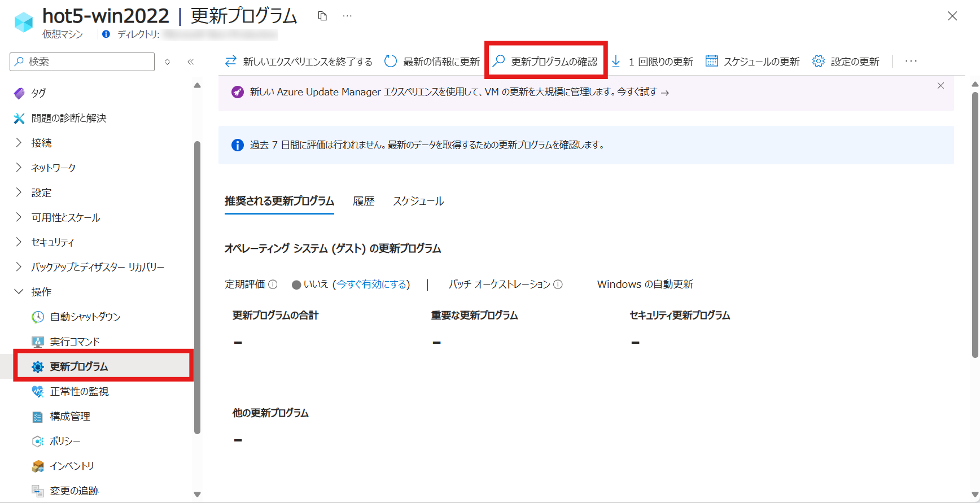Click the sidebar sort up-down arrows

pos(167,62)
